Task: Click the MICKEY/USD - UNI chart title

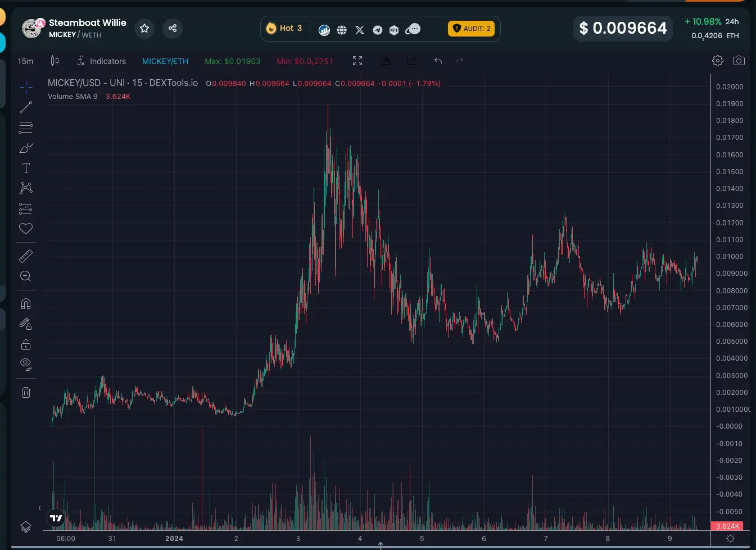Action: pos(123,83)
